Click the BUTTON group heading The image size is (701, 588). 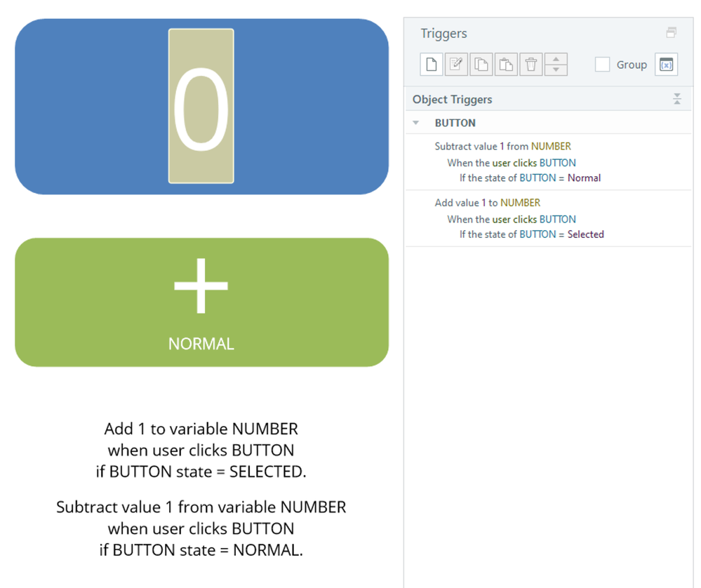(x=455, y=123)
